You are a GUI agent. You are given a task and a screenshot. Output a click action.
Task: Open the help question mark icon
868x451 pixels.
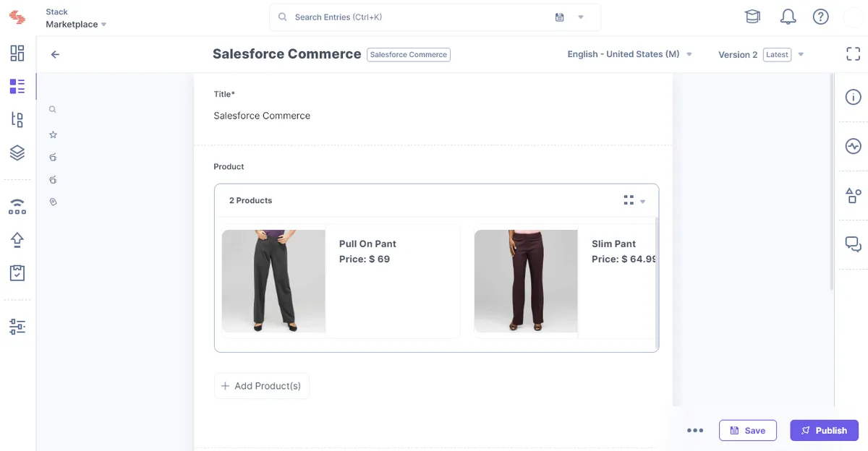click(x=820, y=17)
